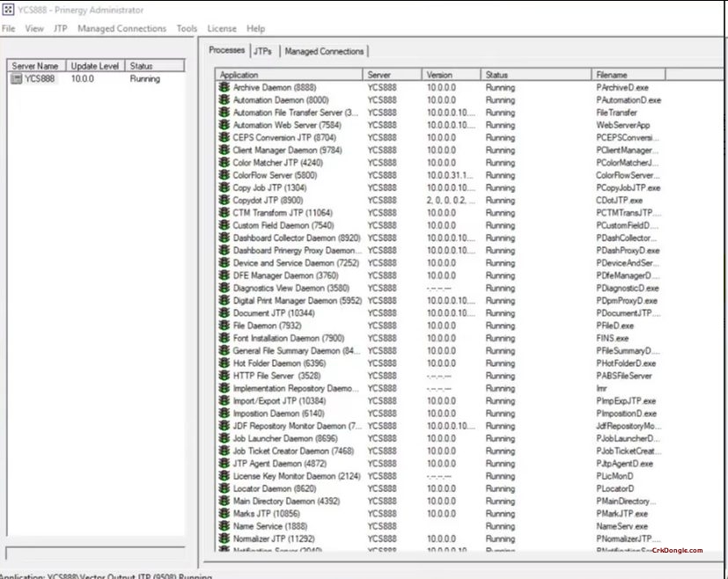Screen dimensions: 728x579
Task: Click the NameServ.exe filename cell
Action: 621,525
